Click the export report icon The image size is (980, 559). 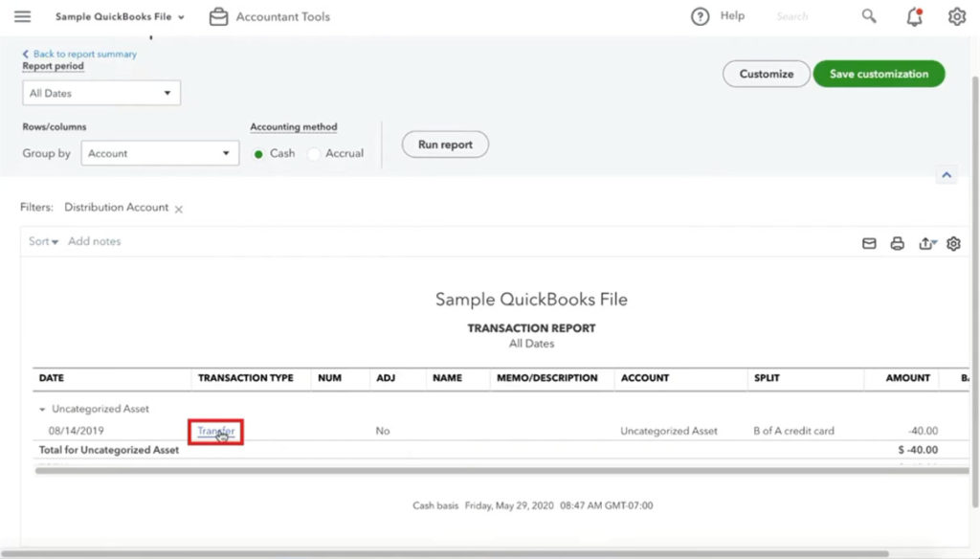click(926, 243)
